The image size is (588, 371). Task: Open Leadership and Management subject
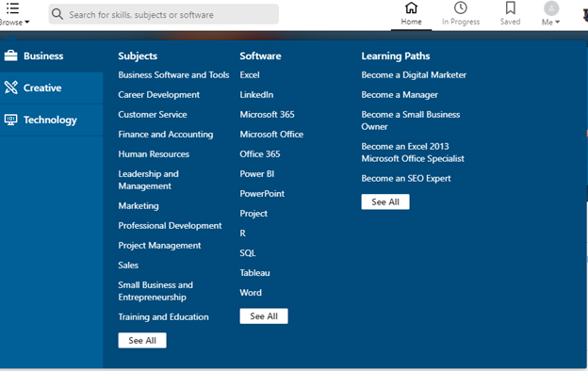click(148, 180)
